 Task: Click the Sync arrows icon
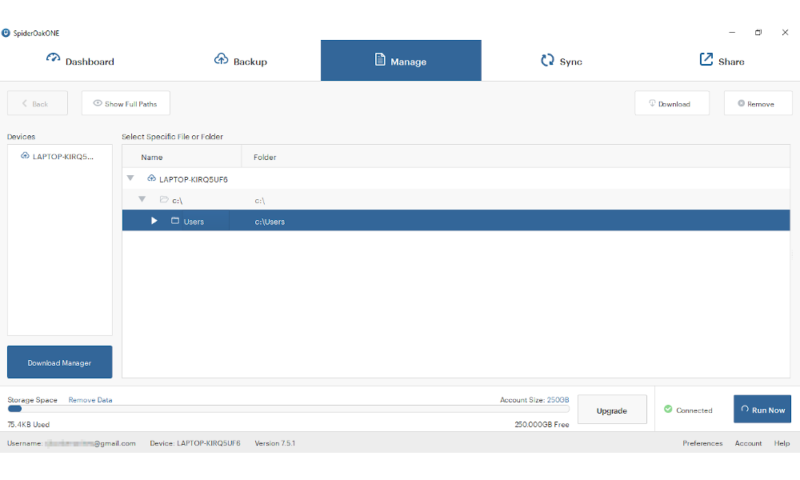coord(547,60)
